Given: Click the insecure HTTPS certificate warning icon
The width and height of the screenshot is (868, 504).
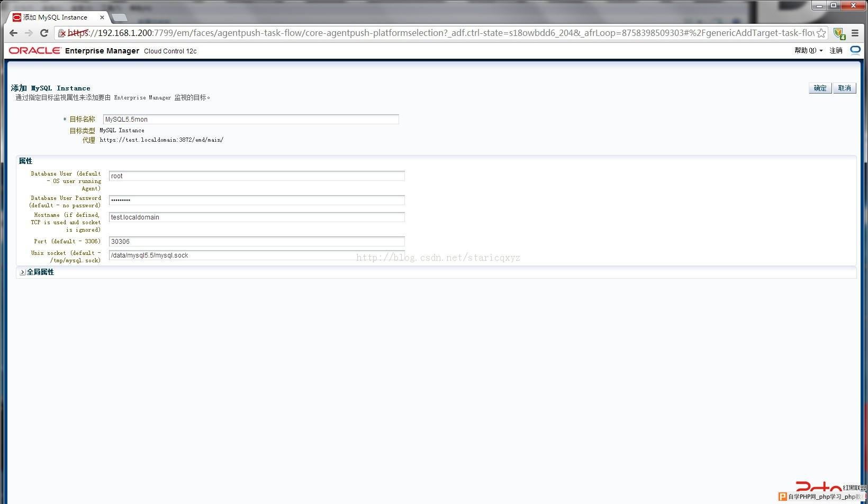Looking at the screenshot, I should [x=62, y=33].
